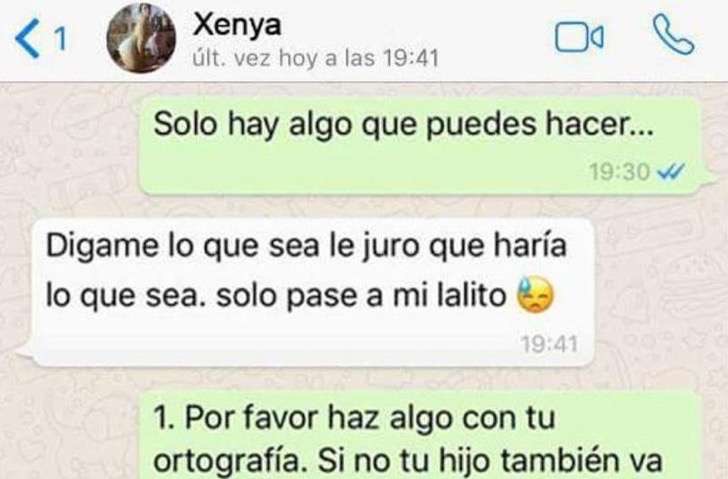Screen dimensions: 728x479
Task: Tap the 19:30 timestamp on sent message
Action: pos(619,172)
